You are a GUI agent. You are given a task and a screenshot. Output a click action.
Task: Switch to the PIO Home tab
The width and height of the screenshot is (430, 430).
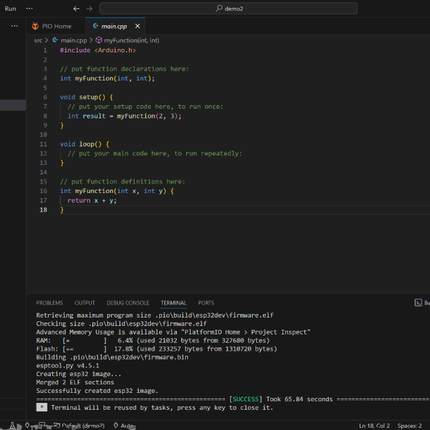52,26
